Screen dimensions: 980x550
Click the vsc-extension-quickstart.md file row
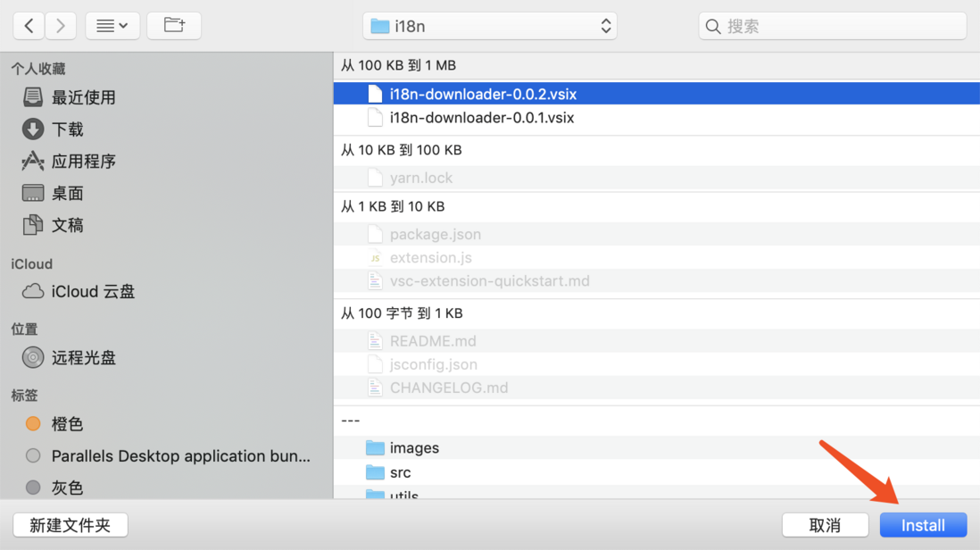656,281
